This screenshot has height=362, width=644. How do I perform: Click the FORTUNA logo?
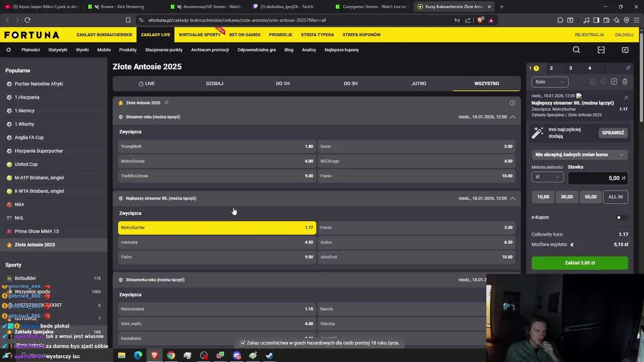[32, 35]
